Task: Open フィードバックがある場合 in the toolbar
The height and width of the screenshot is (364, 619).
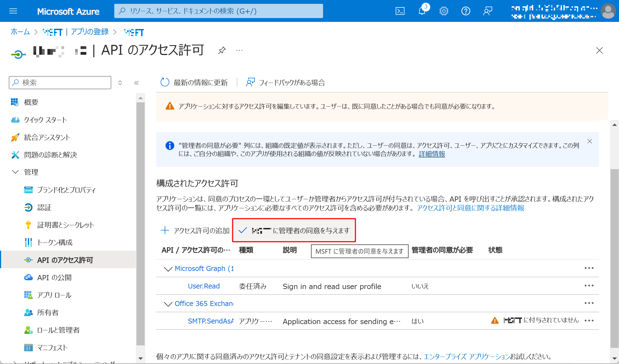Action: [x=285, y=82]
